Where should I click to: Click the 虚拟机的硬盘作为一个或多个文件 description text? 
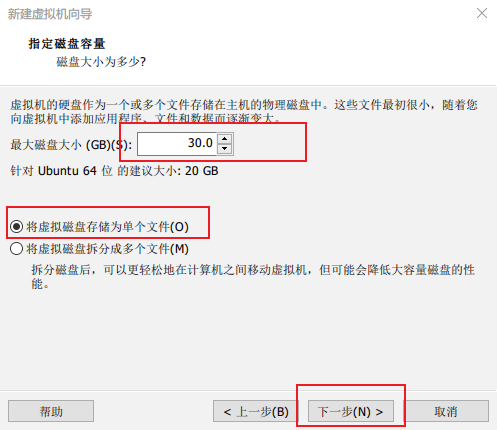[x=244, y=112]
